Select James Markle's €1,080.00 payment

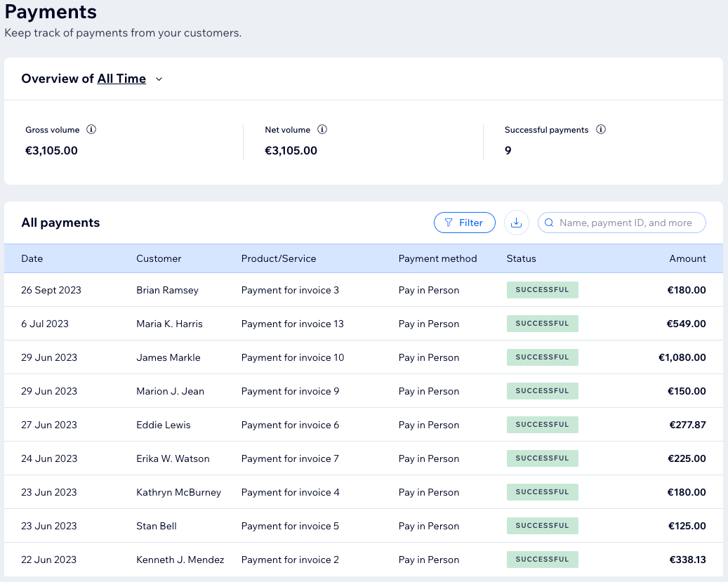[x=682, y=357]
